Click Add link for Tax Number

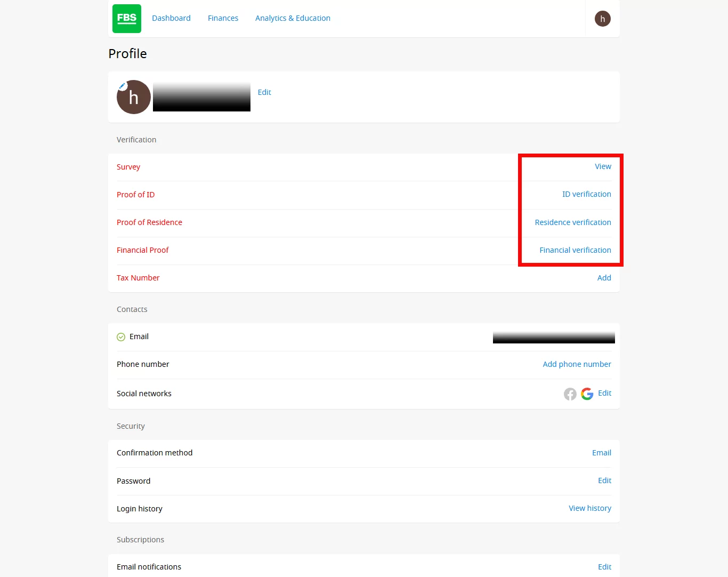pyautogui.click(x=604, y=278)
